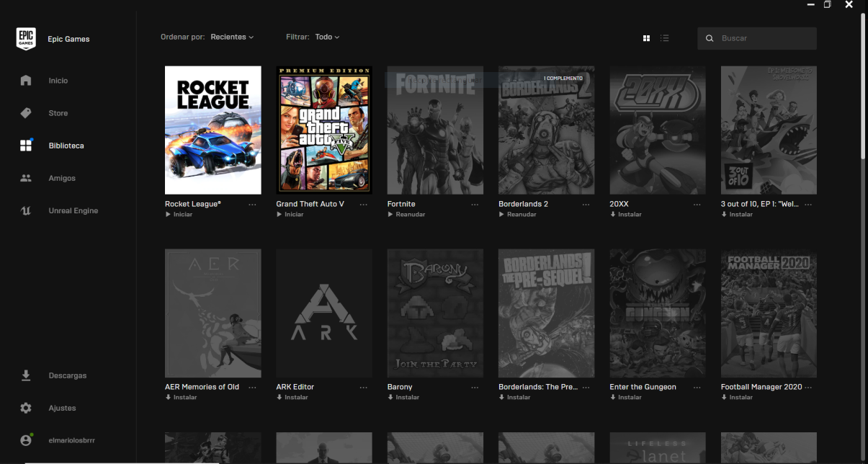
Task: Click the library vertical scrollbar
Action: [863, 86]
